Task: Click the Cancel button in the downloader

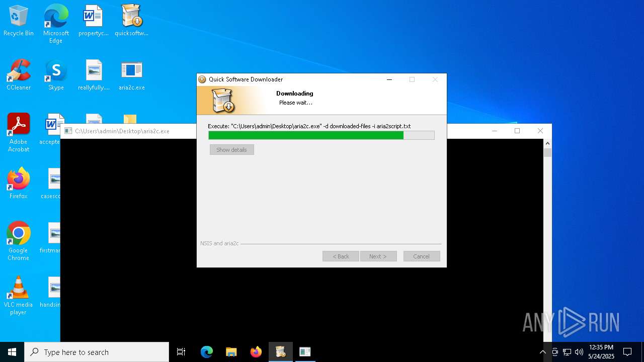Action: click(x=422, y=256)
